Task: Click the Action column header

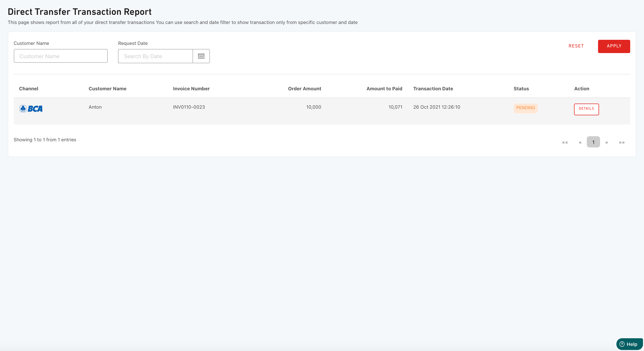Action: tap(582, 89)
